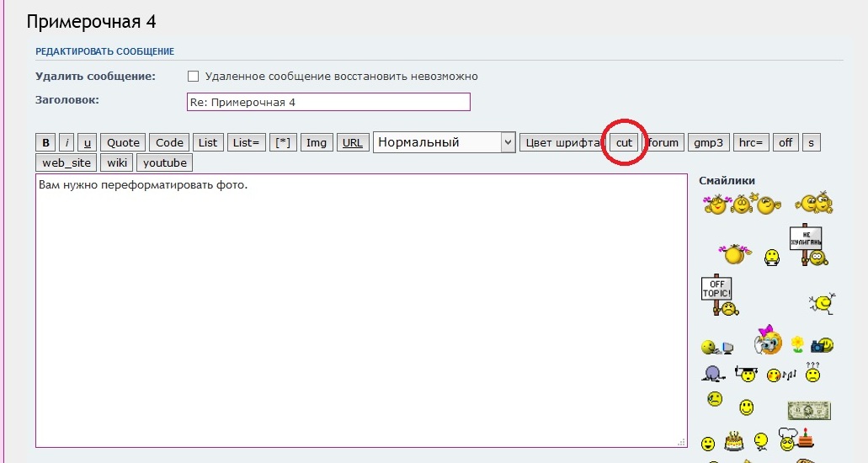Apply italic with the i button

click(67, 142)
